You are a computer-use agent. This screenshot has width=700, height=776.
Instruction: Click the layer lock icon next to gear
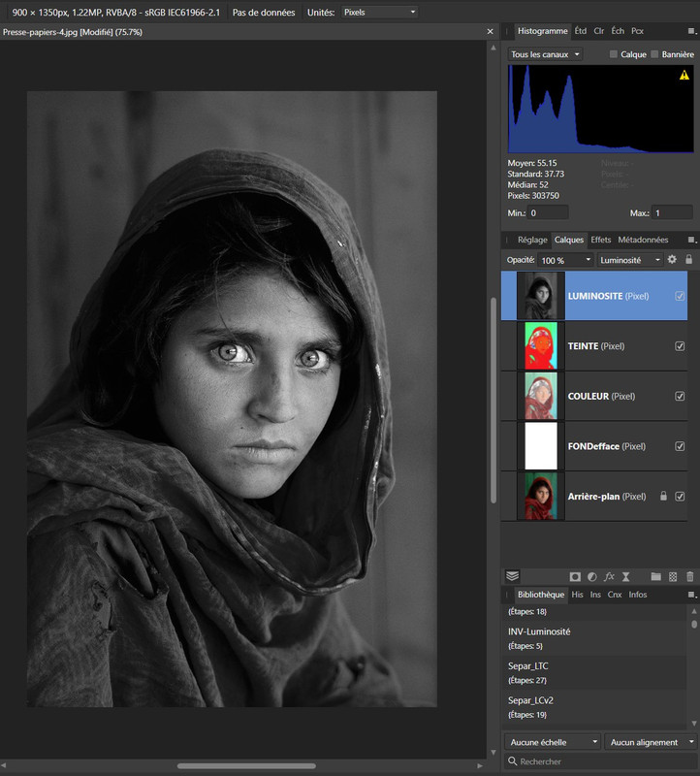pos(688,259)
